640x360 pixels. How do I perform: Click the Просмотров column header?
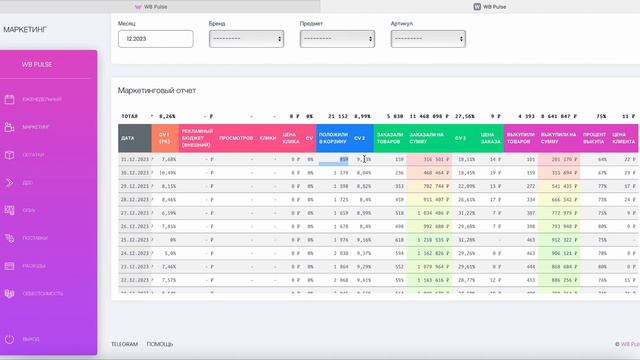tap(236, 138)
